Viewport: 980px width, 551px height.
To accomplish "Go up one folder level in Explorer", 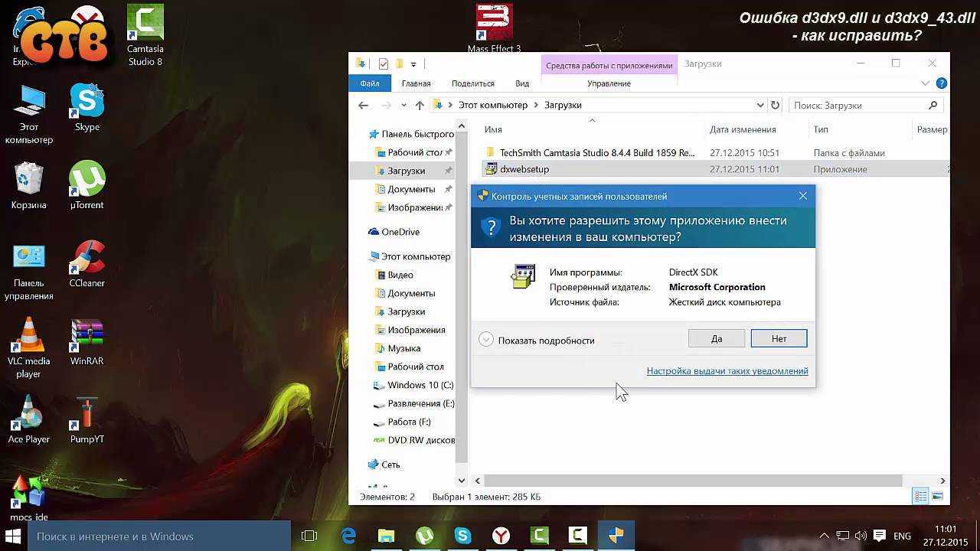I will point(420,105).
